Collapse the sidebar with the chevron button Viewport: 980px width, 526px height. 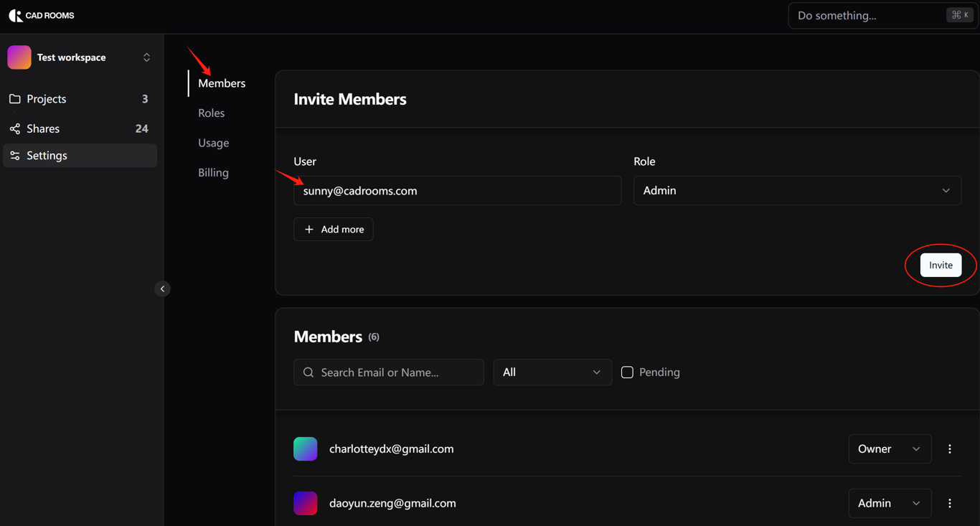click(162, 288)
